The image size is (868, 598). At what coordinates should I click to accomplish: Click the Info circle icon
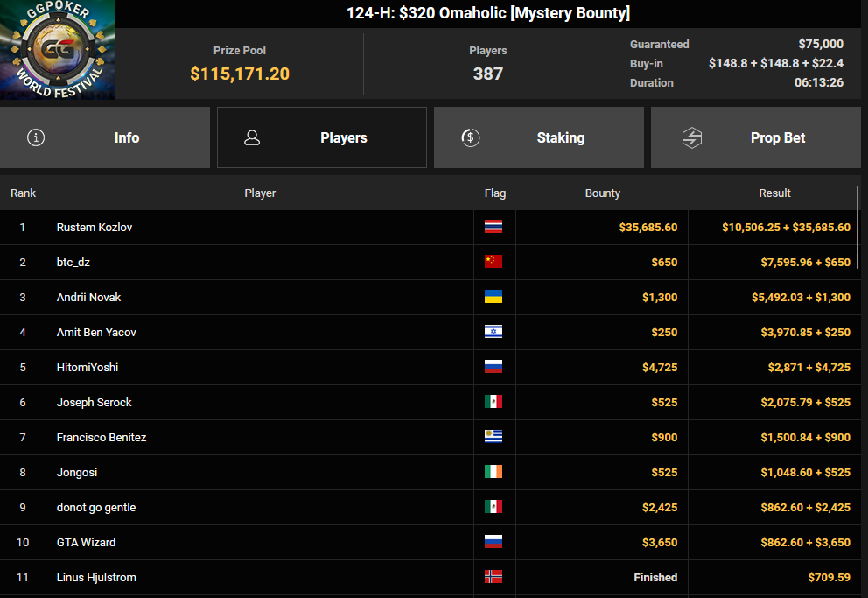36,137
